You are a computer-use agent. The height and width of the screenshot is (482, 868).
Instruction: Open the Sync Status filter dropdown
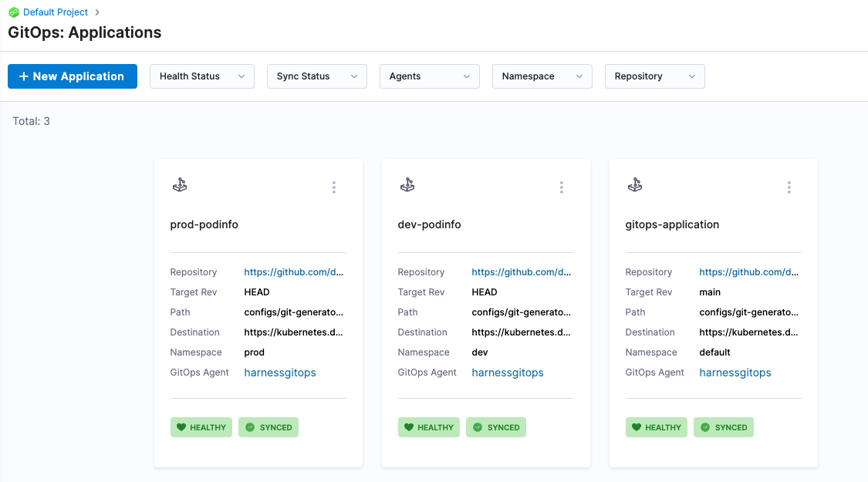point(316,76)
